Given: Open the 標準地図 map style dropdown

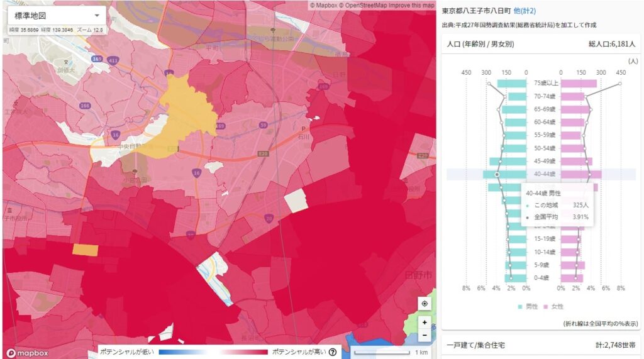Looking at the screenshot, I should click(x=57, y=16).
